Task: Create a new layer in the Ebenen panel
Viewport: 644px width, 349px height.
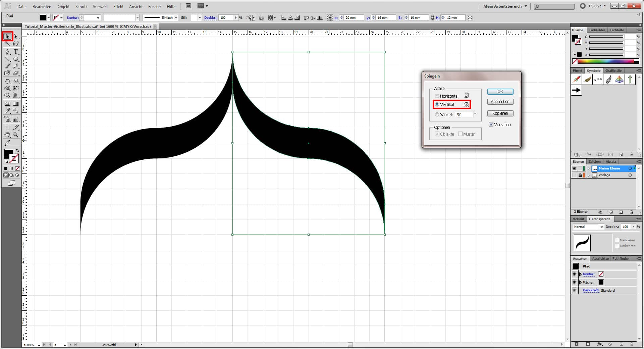Action: pyautogui.click(x=622, y=212)
